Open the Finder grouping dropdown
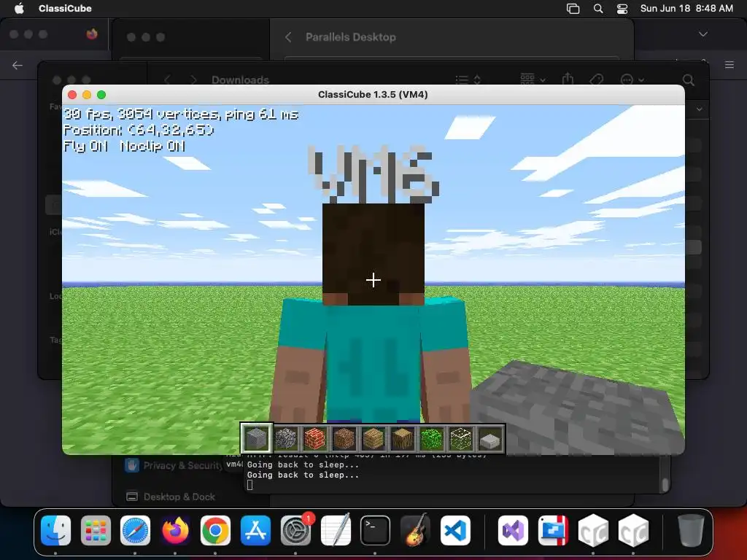Screen dimensions: 747x560 [x=533, y=79]
